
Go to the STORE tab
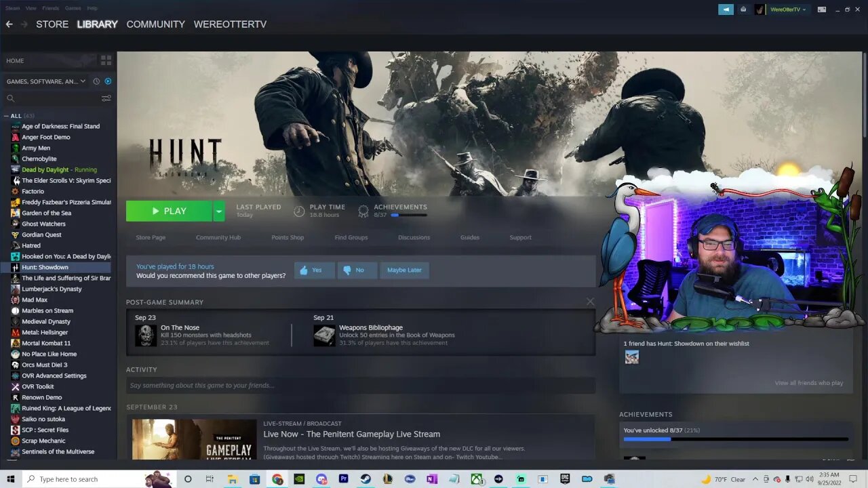click(52, 24)
